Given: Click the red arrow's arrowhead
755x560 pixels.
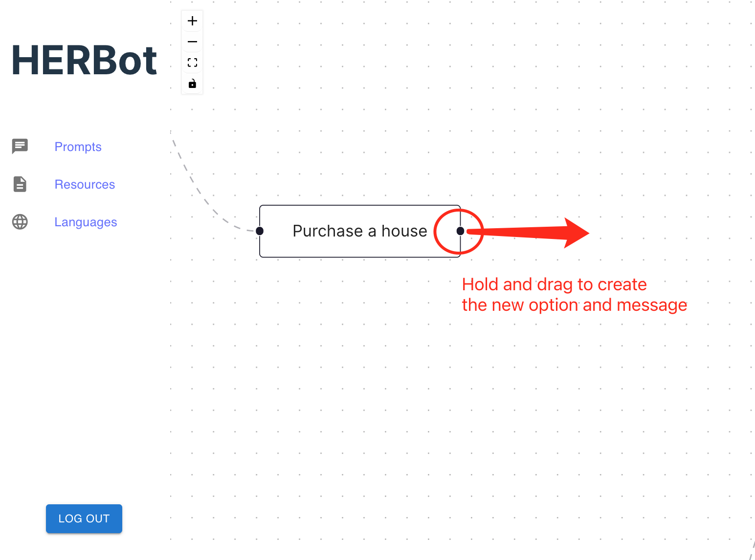Looking at the screenshot, I should 576,233.
